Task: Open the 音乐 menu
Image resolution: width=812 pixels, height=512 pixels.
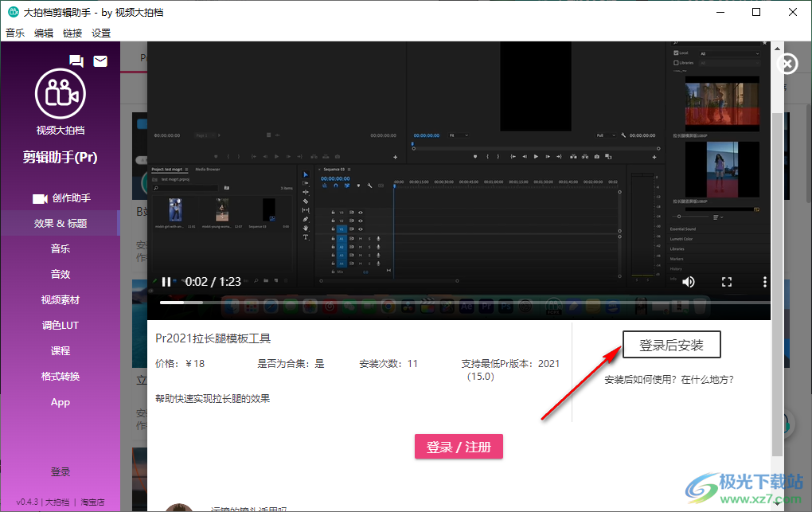Action: [x=15, y=33]
